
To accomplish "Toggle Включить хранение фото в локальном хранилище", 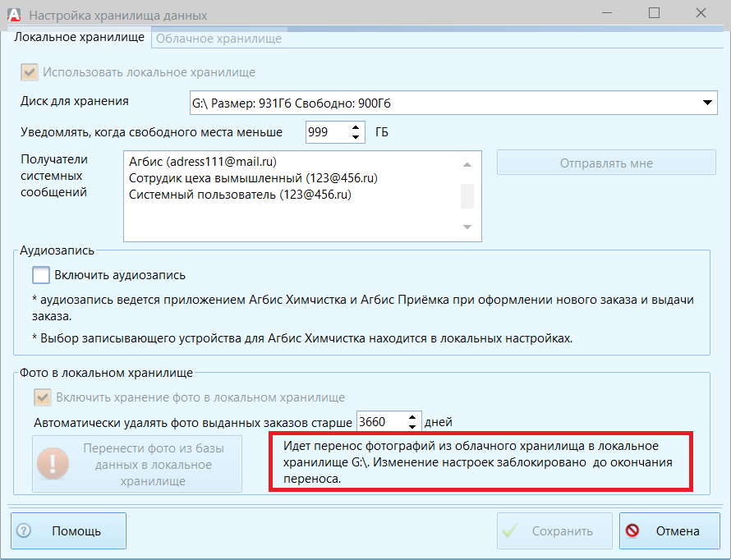I will (43, 397).
